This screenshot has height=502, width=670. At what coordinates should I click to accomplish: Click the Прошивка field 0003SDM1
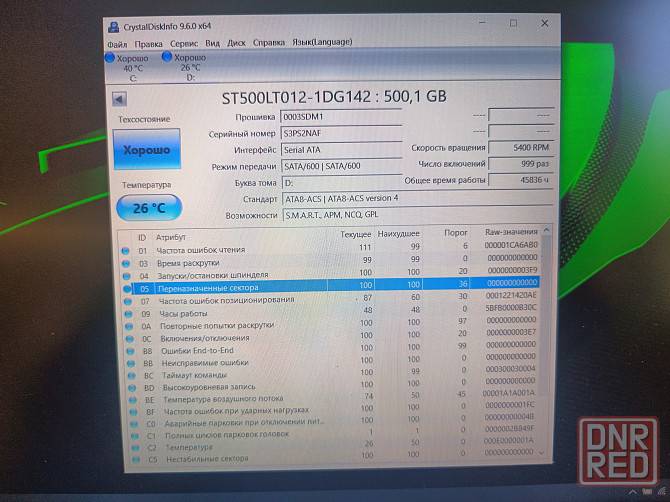(341, 117)
